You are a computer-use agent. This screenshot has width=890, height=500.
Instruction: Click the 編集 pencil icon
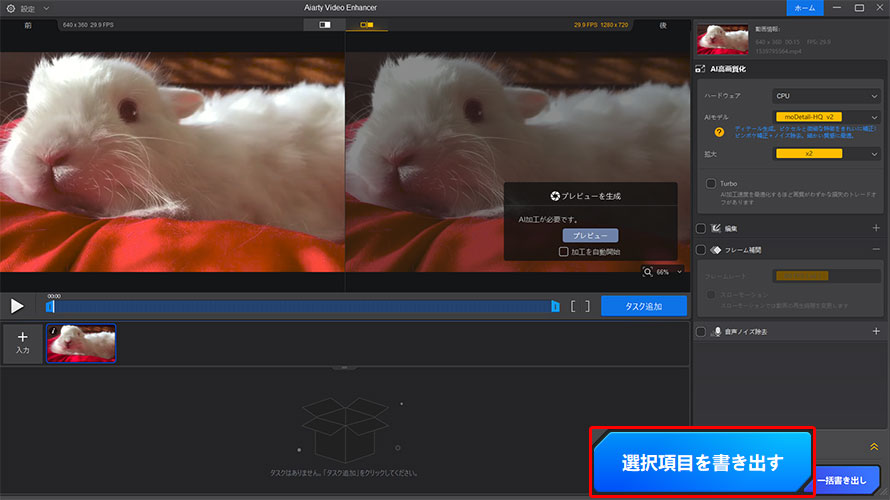pos(716,228)
